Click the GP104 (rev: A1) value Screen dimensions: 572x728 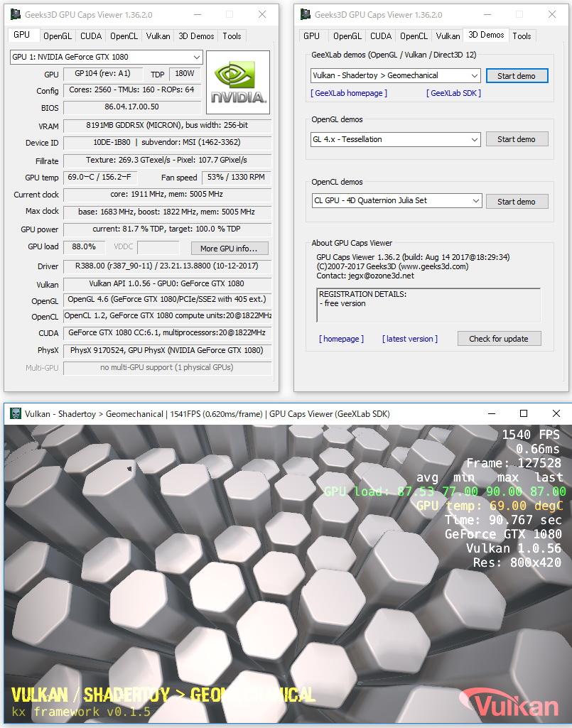click(x=103, y=74)
